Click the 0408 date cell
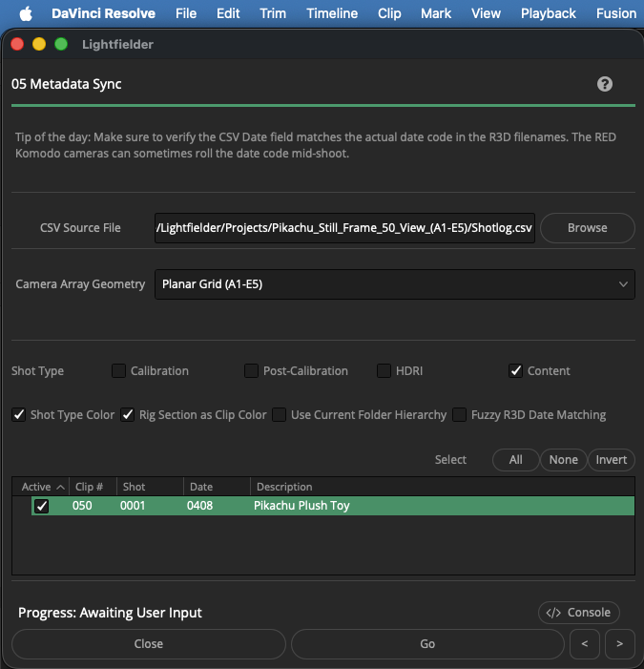The width and height of the screenshot is (644, 669). (199, 506)
